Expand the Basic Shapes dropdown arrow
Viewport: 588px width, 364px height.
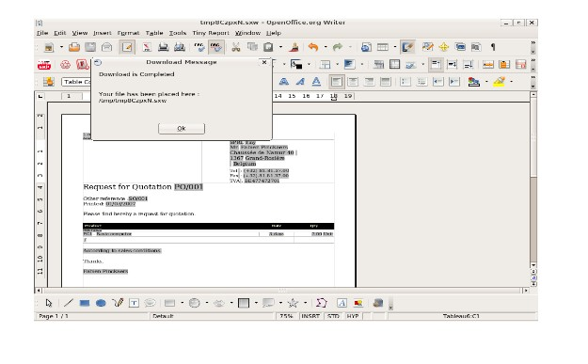[182, 303]
